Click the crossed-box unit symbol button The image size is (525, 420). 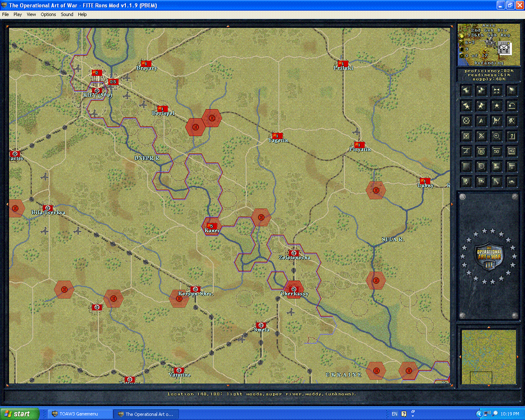(x=466, y=136)
